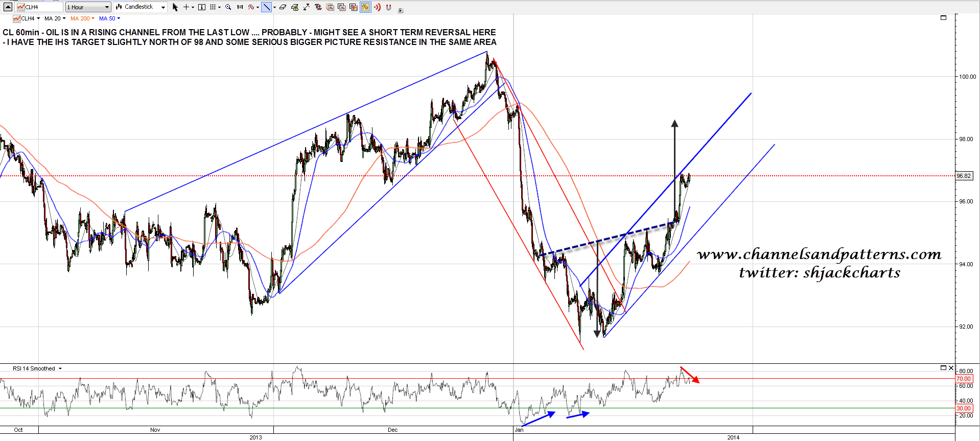The height and width of the screenshot is (441, 980).
Task: Click the RSI 14 Smoothed label
Action: click(34, 368)
